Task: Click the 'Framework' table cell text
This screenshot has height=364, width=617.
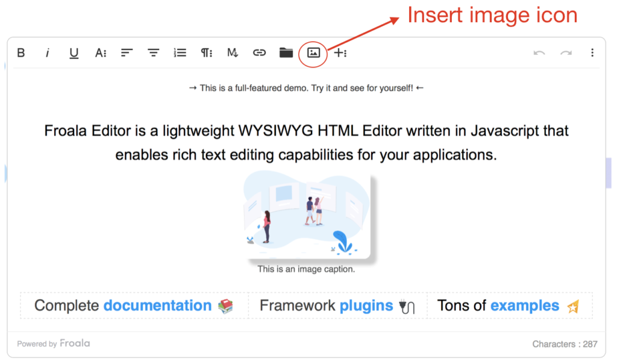Action: (x=298, y=306)
